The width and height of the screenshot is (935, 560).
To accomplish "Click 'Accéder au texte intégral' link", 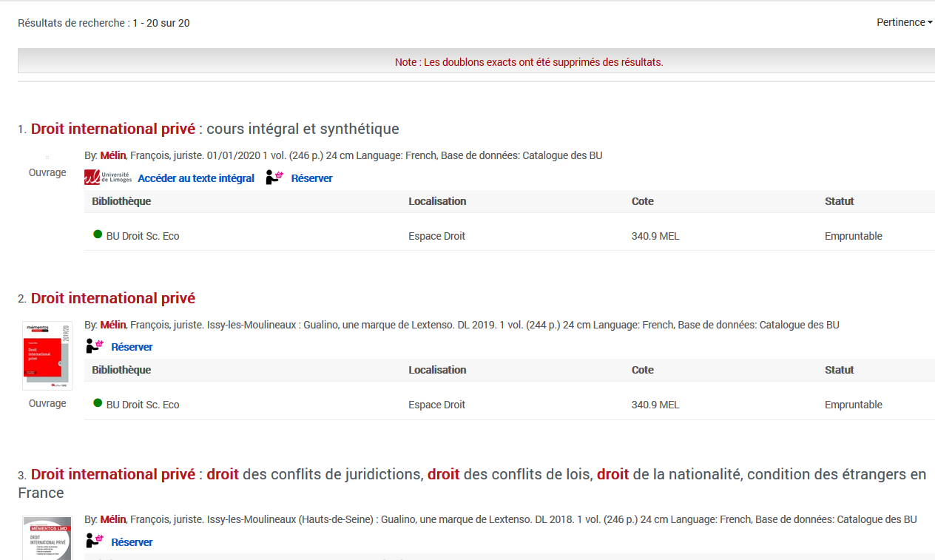I will [x=196, y=178].
